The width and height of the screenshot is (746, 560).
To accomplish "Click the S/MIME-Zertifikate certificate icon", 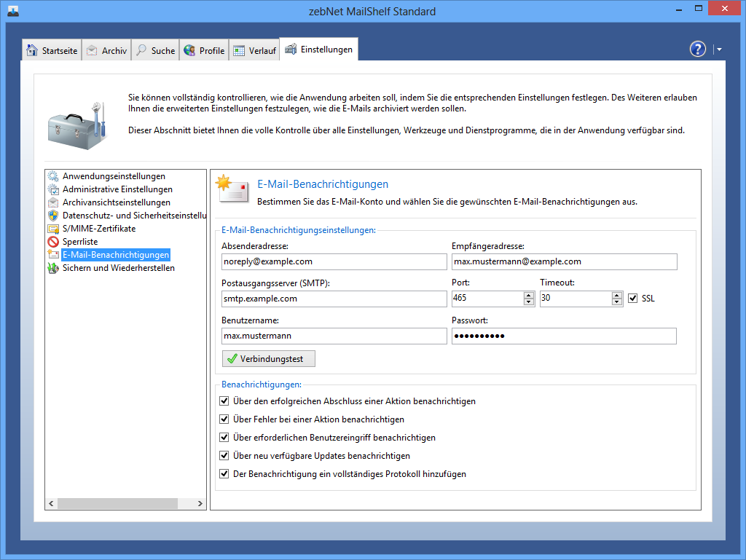I will pos(53,229).
